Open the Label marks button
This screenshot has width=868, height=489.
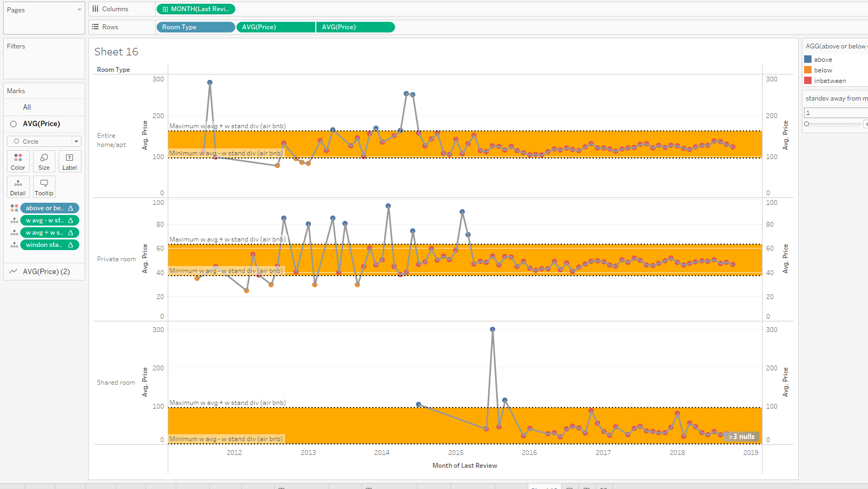pos(69,161)
